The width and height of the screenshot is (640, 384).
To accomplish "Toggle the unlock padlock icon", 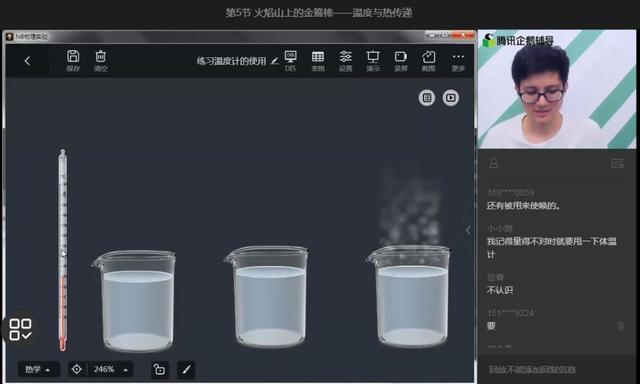I will 159,370.
